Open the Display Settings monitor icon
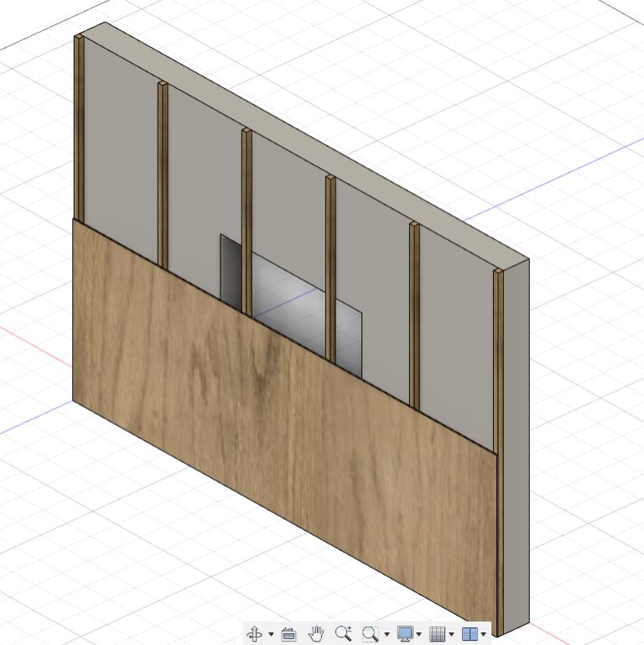644x645 pixels. (x=405, y=634)
